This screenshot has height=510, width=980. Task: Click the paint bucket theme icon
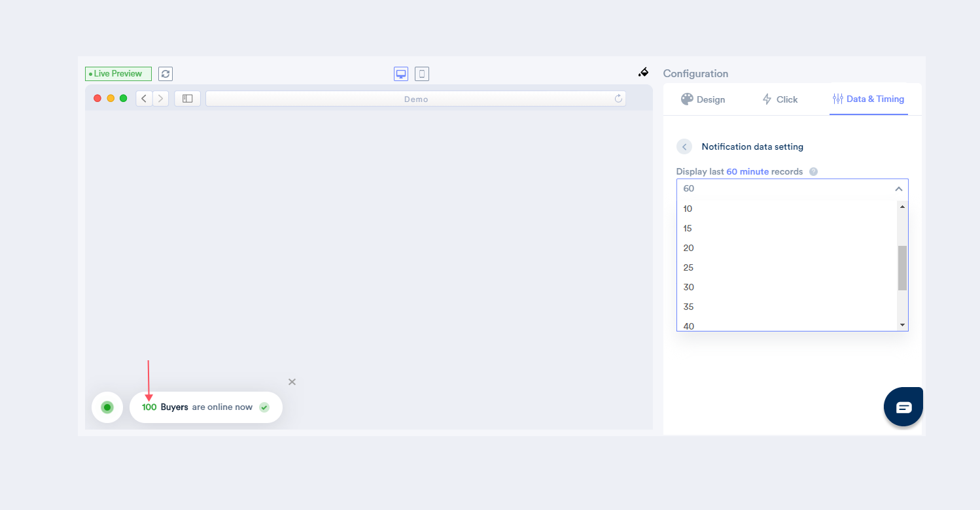(x=643, y=73)
